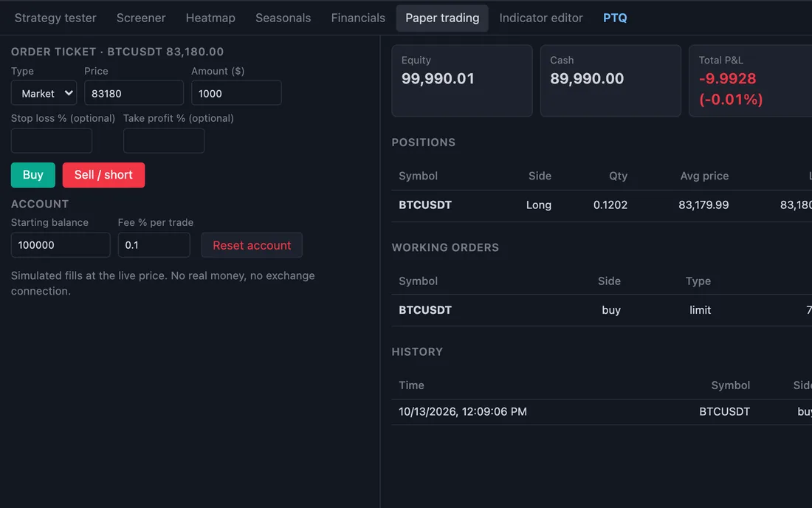Click the Working Orders Type column header

click(x=698, y=281)
